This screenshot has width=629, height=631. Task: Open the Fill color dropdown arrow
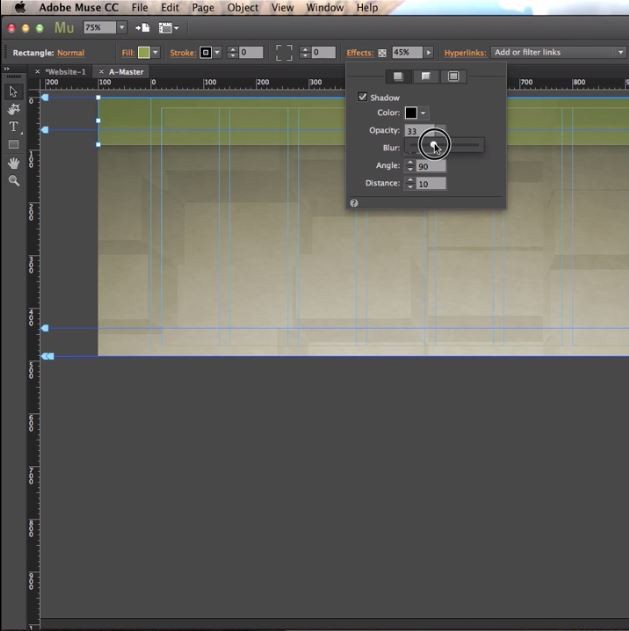(x=156, y=52)
